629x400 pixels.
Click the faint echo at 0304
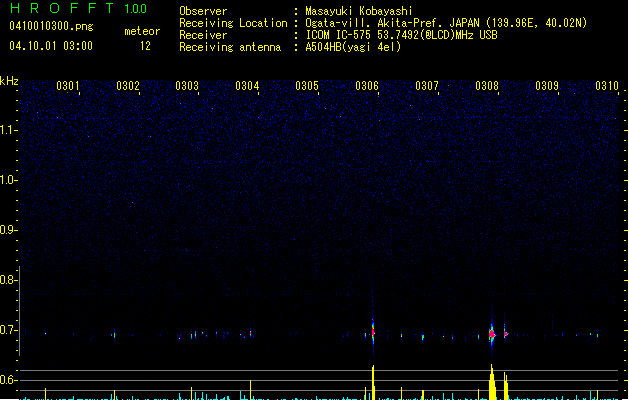tap(251, 333)
